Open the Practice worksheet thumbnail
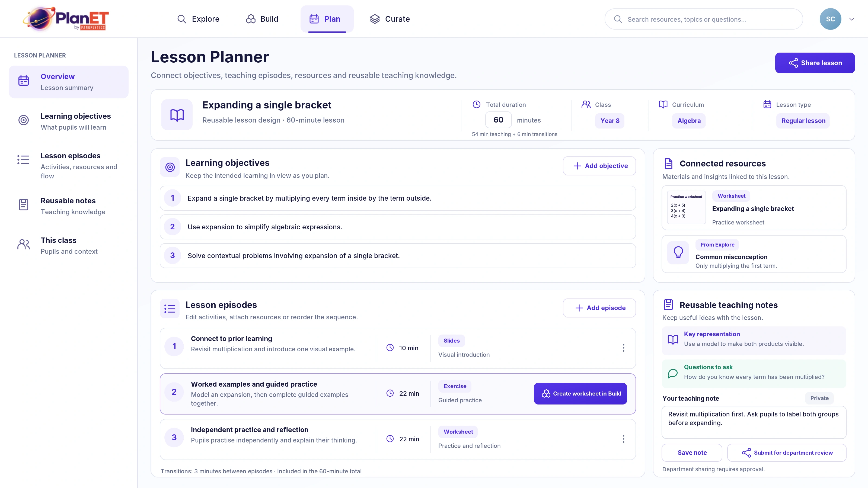This screenshot has height=488, width=868. (686, 207)
